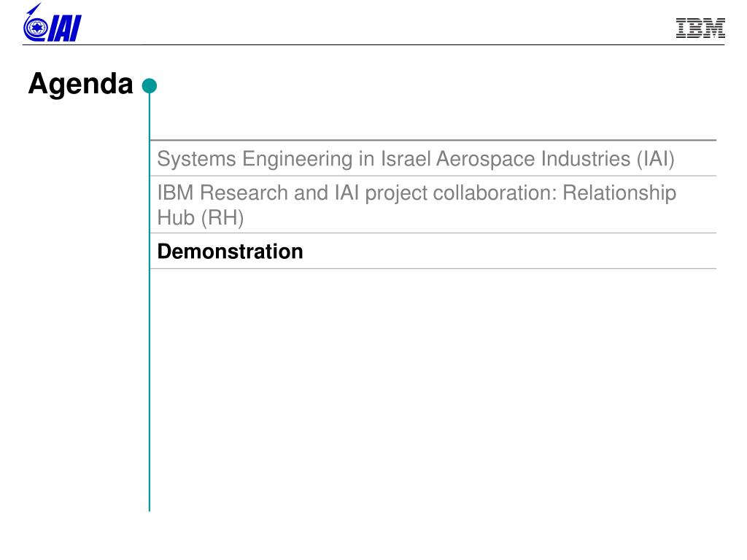Select the Agenda title text
The height and width of the screenshot is (560, 747).
pos(80,84)
